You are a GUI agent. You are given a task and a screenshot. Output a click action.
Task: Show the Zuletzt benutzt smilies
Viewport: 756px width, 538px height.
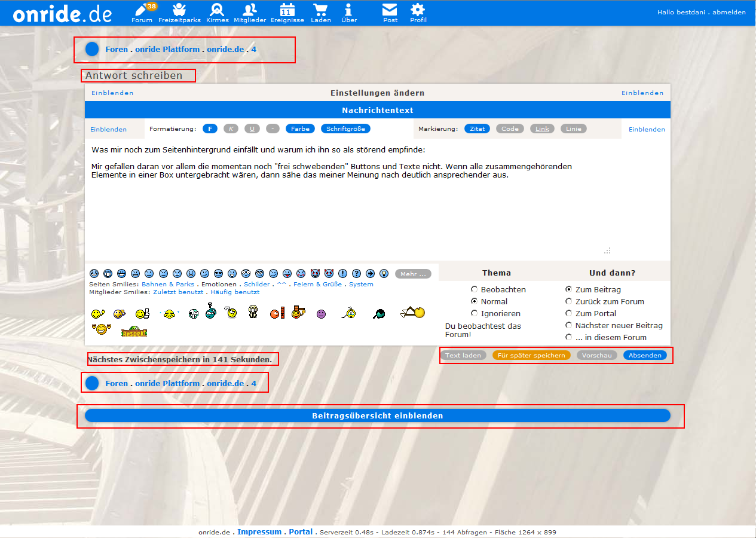178,292
